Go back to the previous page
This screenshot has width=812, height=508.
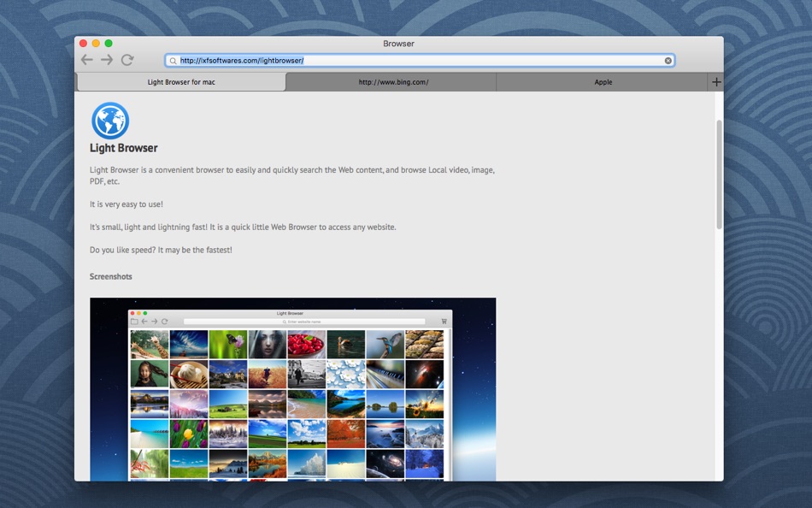pyautogui.click(x=87, y=60)
